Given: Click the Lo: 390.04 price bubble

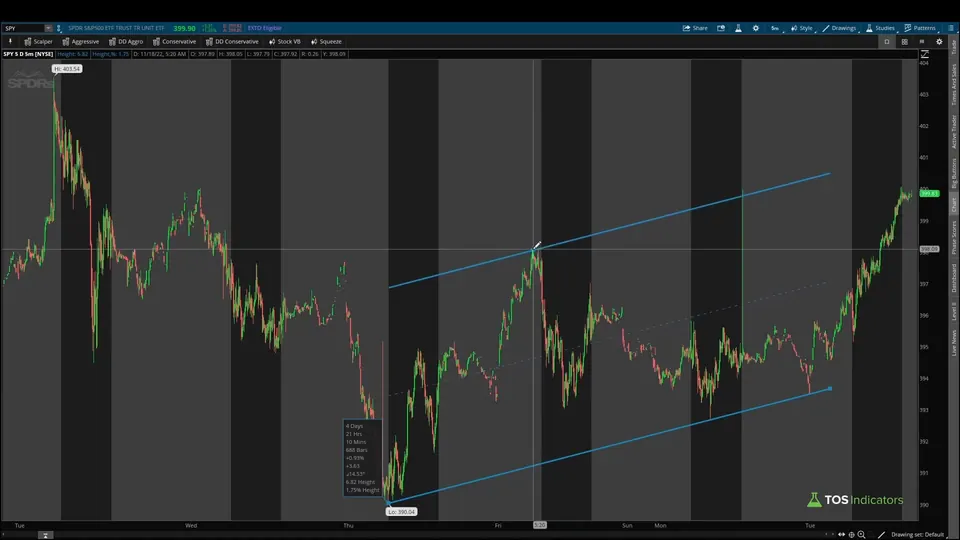Looking at the screenshot, I should [402, 512].
